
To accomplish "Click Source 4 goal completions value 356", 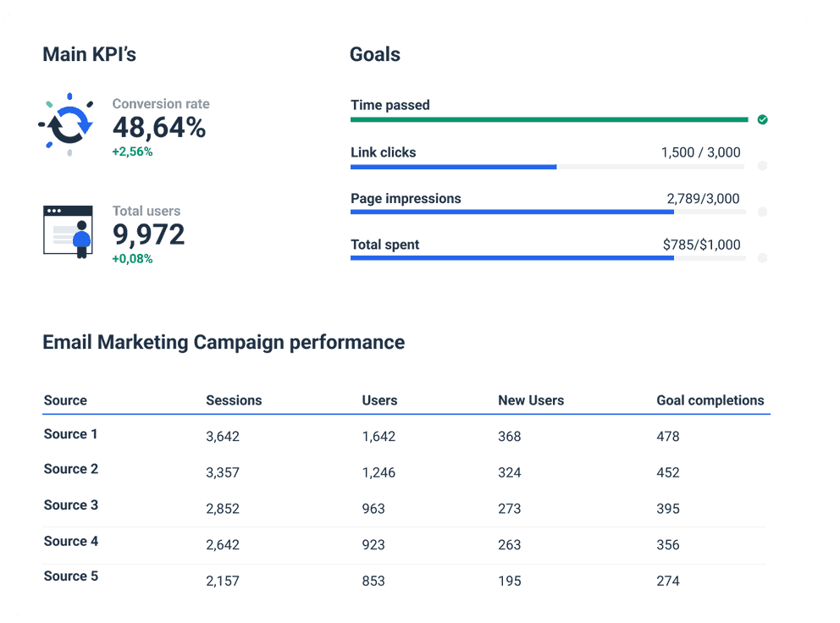I will (x=668, y=545).
